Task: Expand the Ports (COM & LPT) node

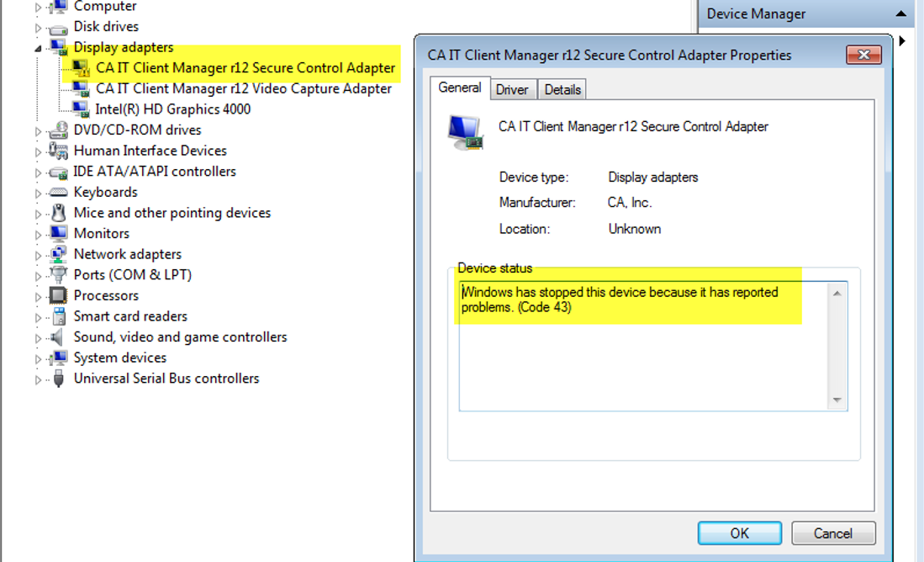Action: tap(39, 275)
